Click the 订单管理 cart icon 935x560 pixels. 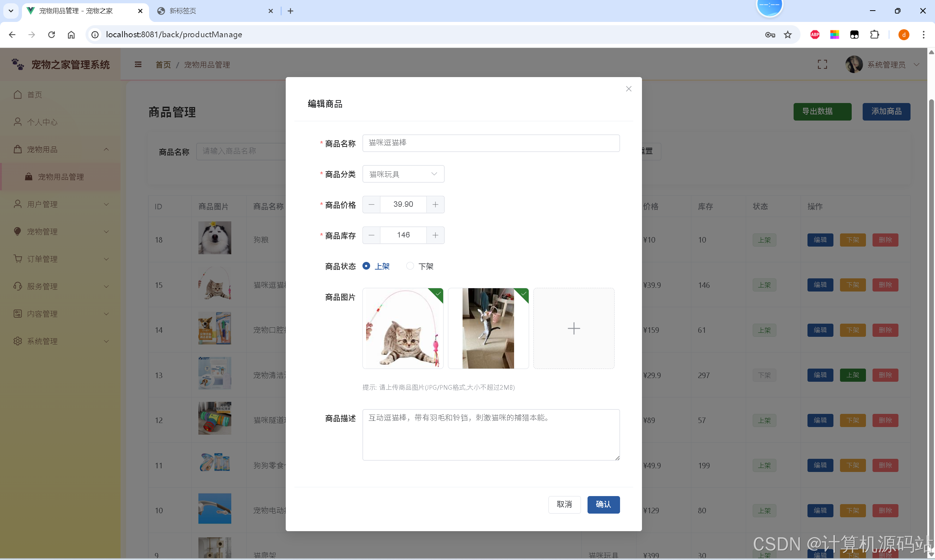[x=18, y=259]
